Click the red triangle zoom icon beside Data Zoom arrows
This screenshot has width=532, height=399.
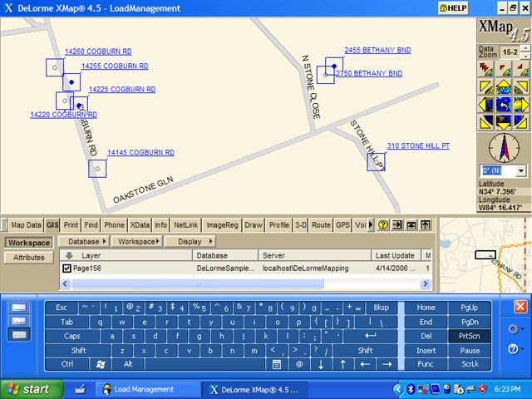pos(521,69)
